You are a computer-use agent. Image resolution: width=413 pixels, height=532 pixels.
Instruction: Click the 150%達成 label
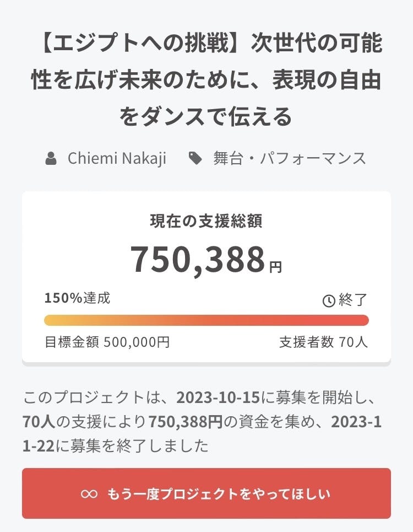pyautogui.click(x=77, y=298)
